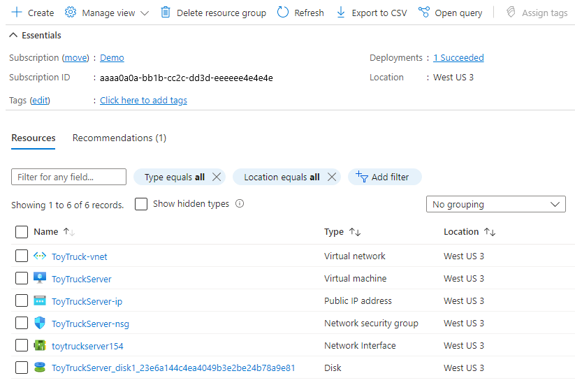Image resolution: width=575 pixels, height=392 pixels.
Task: Click the 'Disk' type cell
Action: pyautogui.click(x=333, y=368)
